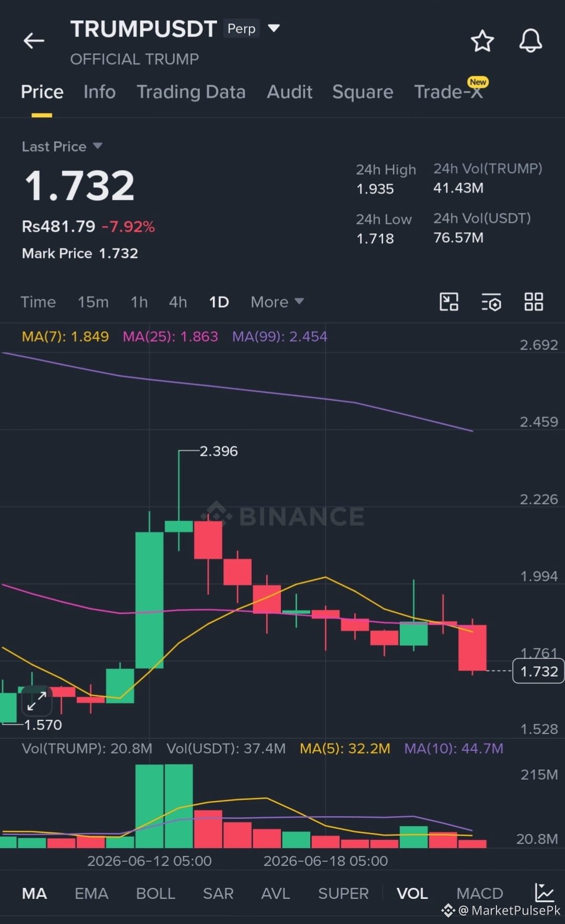Select the 1D interval
The width and height of the screenshot is (565, 924).
(219, 302)
